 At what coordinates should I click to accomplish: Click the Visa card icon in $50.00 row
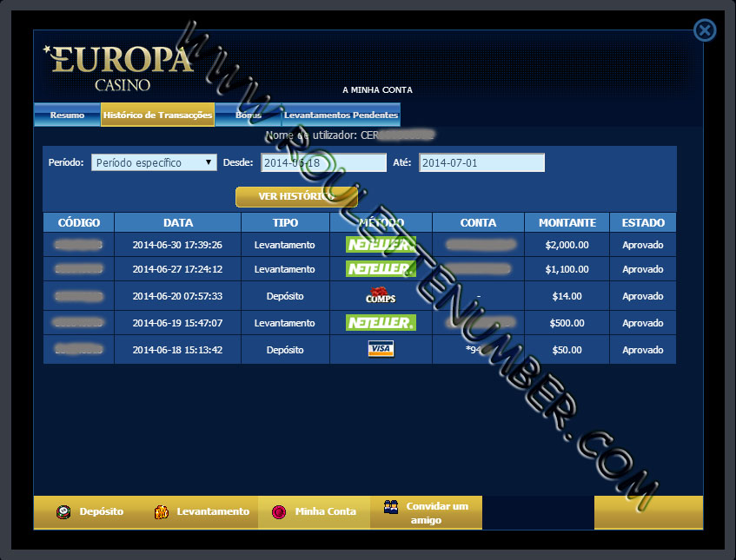pos(381,349)
